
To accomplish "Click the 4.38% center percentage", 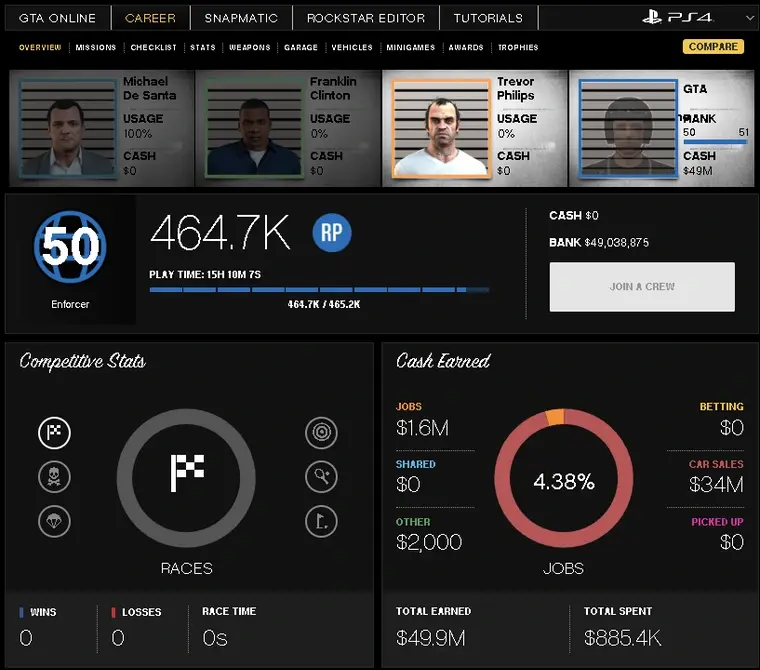I will (x=564, y=481).
